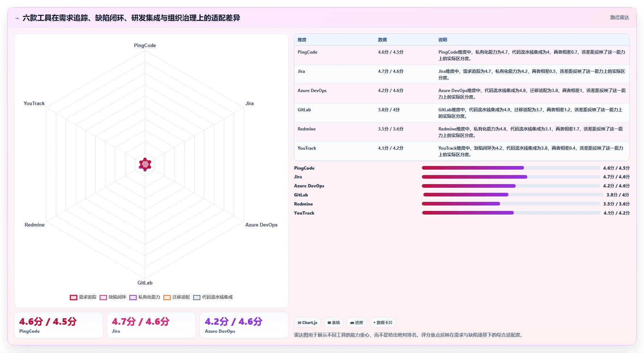Click the Redmine progress bar

coord(511,204)
